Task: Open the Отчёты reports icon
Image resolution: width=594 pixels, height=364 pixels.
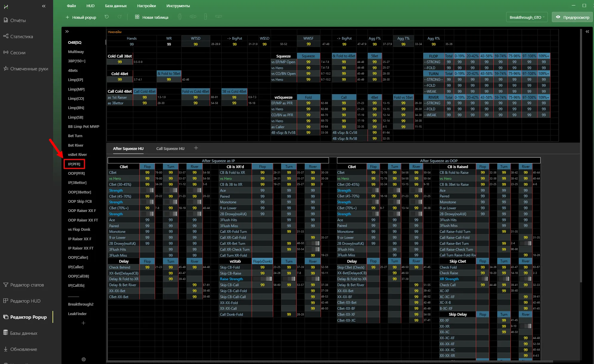Action: pyautogui.click(x=6, y=20)
